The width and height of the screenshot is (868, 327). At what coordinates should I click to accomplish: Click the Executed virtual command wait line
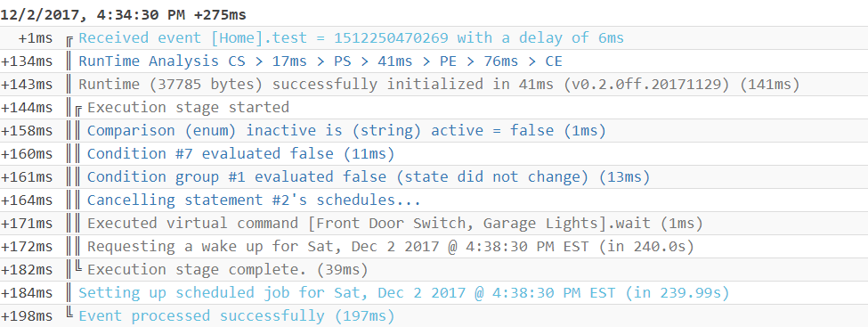[x=395, y=224]
